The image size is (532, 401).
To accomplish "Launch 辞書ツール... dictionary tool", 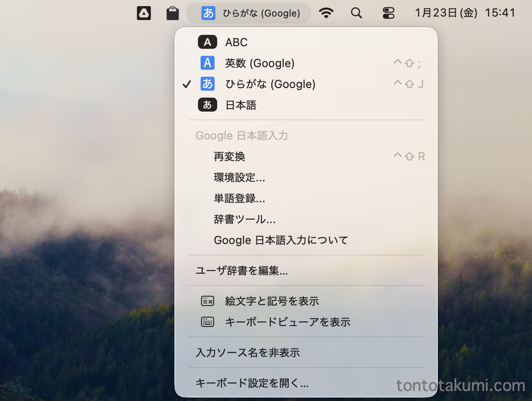I will coord(245,219).
